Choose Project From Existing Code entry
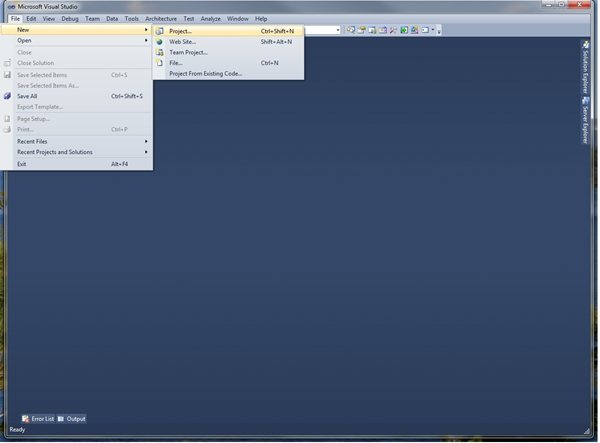Viewport: 600px width, 443px height. point(228,74)
